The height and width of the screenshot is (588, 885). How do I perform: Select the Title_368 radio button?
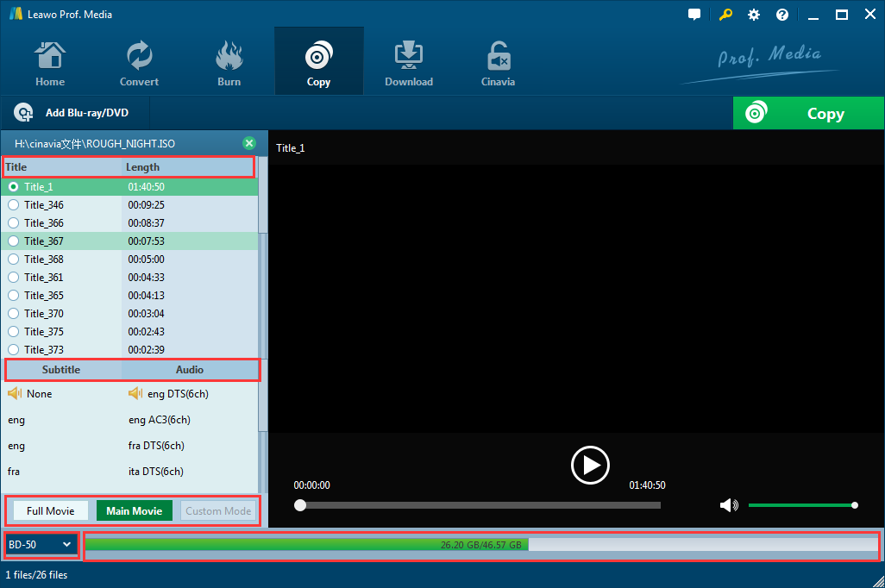tap(14, 260)
